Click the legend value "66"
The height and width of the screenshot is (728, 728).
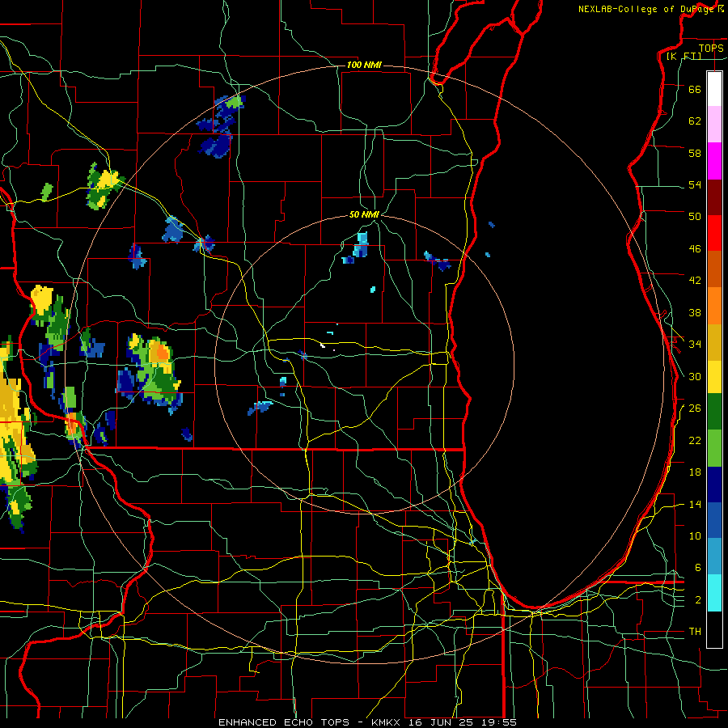pyautogui.click(x=695, y=89)
